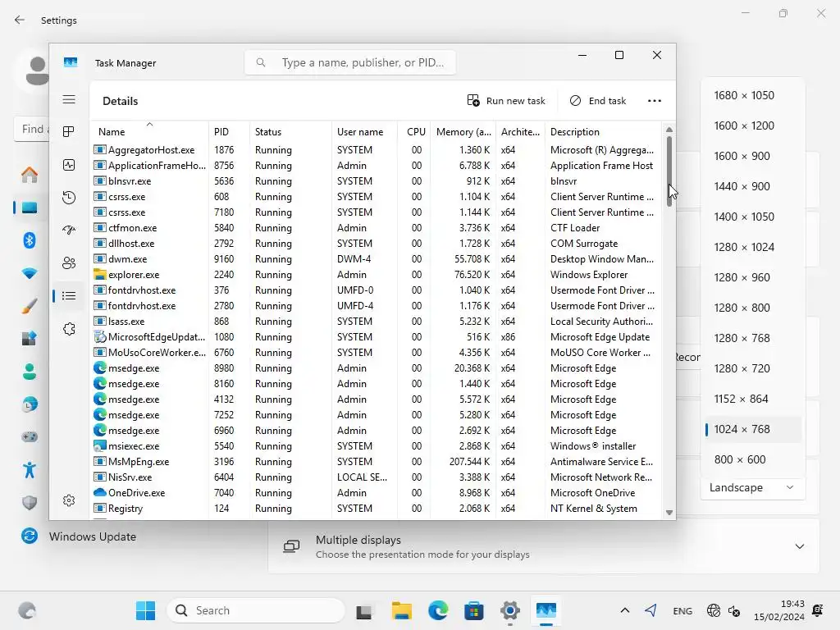Select blnsvr.exe process row

click(376, 181)
